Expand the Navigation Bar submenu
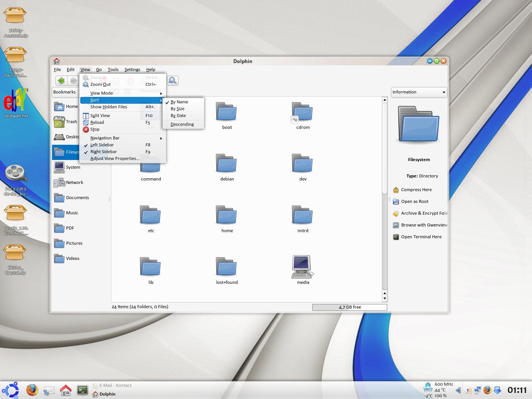The width and height of the screenshot is (532, 399). coord(123,138)
